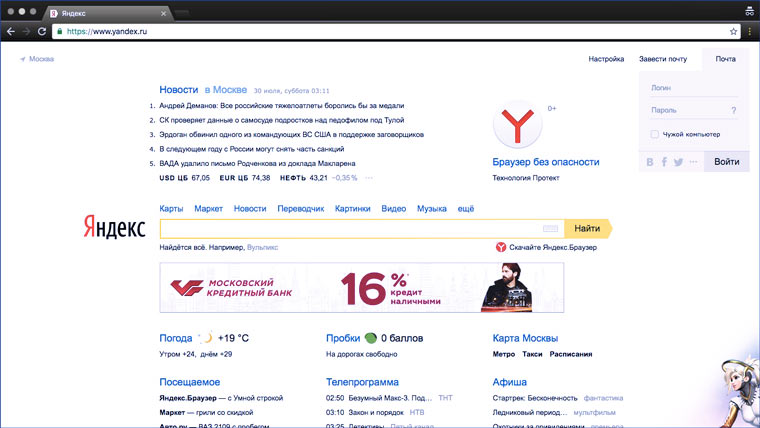The image size is (760, 428).
Task: Click password help question mark
Action: click(734, 111)
